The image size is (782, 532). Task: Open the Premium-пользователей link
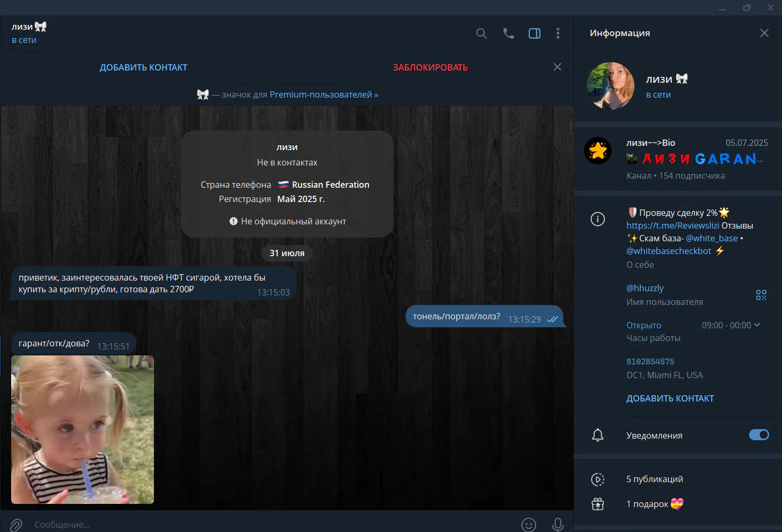pos(324,94)
